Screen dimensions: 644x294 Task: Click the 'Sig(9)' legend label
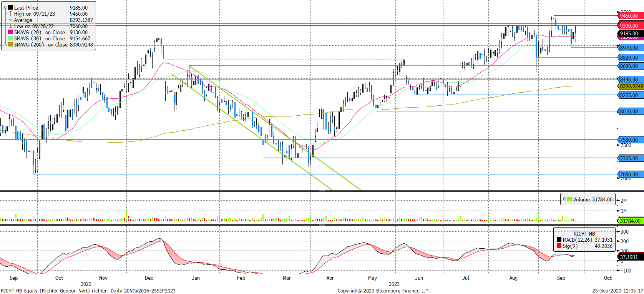(x=570, y=246)
